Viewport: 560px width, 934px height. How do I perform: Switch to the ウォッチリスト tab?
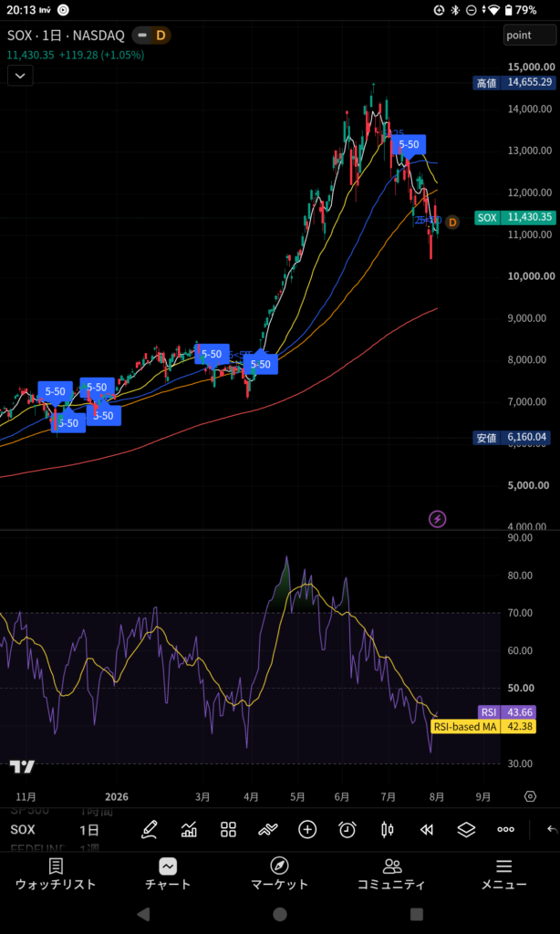pyautogui.click(x=56, y=874)
